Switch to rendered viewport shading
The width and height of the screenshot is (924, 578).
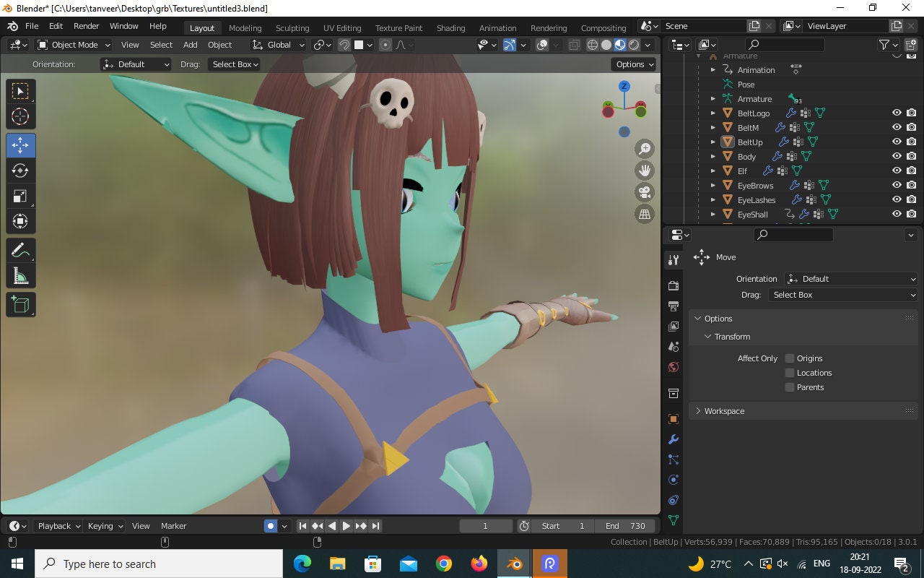(x=634, y=45)
